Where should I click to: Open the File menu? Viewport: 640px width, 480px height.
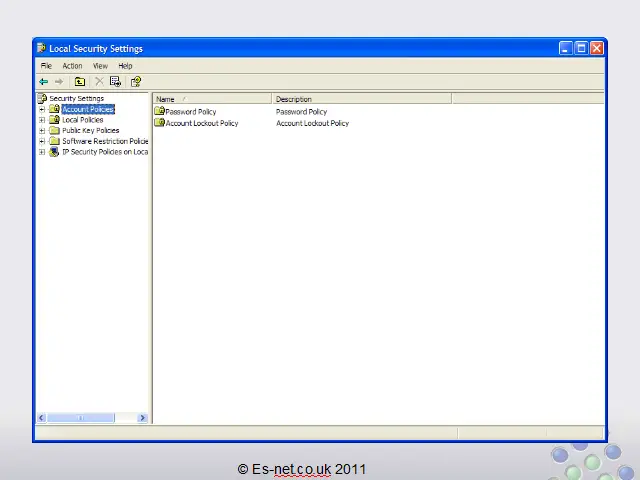coord(46,66)
